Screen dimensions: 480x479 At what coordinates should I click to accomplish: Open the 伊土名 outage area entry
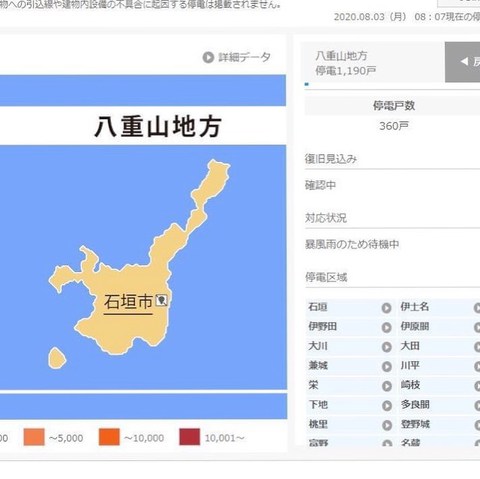pyautogui.click(x=414, y=307)
